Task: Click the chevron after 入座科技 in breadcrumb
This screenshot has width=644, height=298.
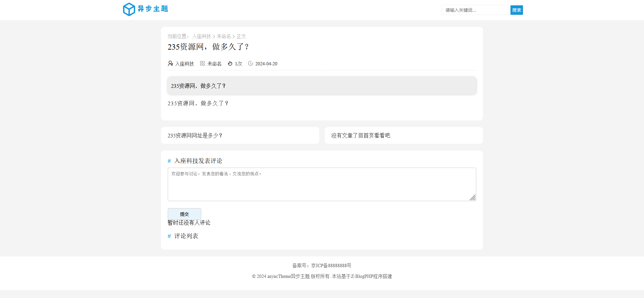Action: pos(214,37)
